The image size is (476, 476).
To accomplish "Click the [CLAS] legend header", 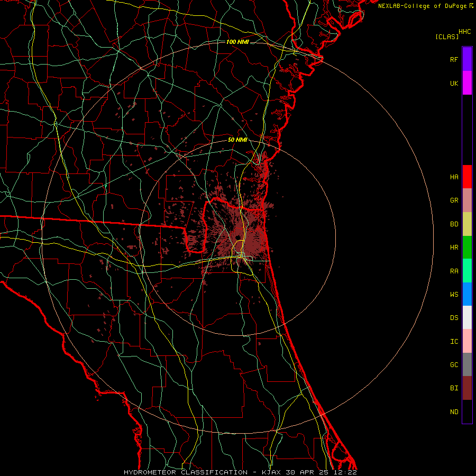I will tap(447, 36).
